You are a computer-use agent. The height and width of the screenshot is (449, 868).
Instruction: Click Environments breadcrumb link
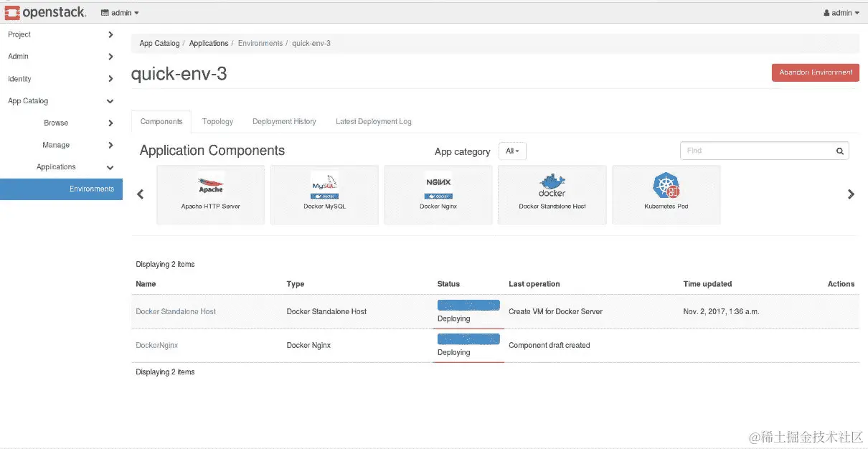[260, 43]
